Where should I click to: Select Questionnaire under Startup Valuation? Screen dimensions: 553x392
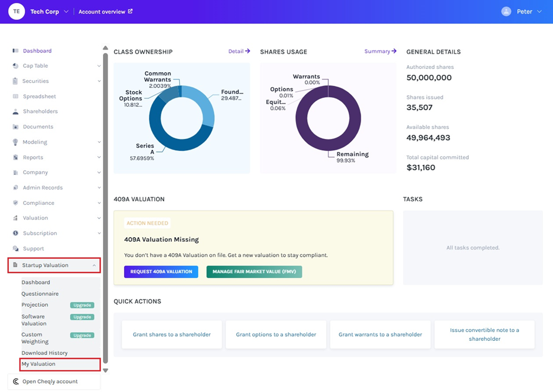click(x=40, y=294)
